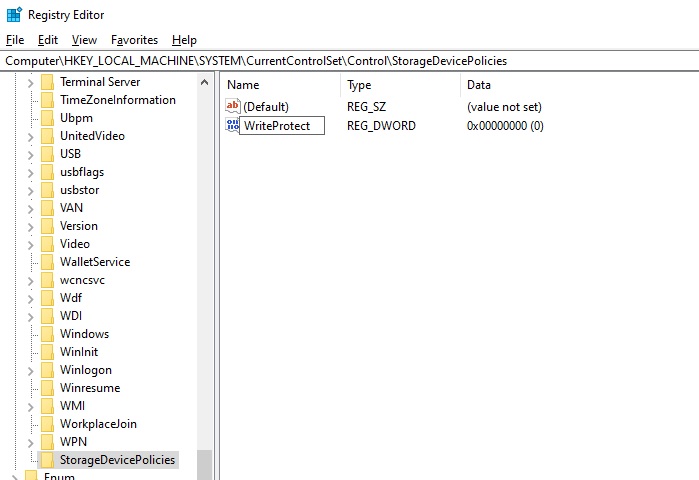Click the (Default) string value icon
The height and width of the screenshot is (480, 699).
(x=233, y=106)
